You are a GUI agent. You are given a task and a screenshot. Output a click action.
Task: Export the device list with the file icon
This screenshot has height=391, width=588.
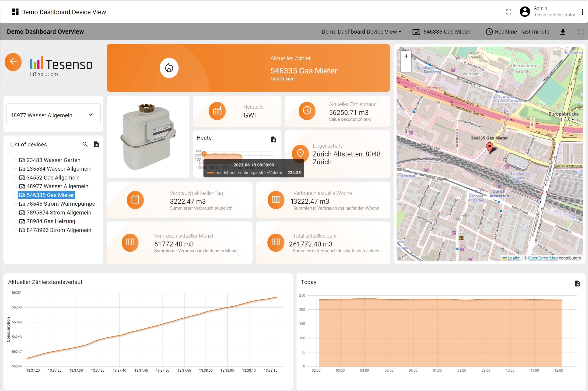coord(96,144)
